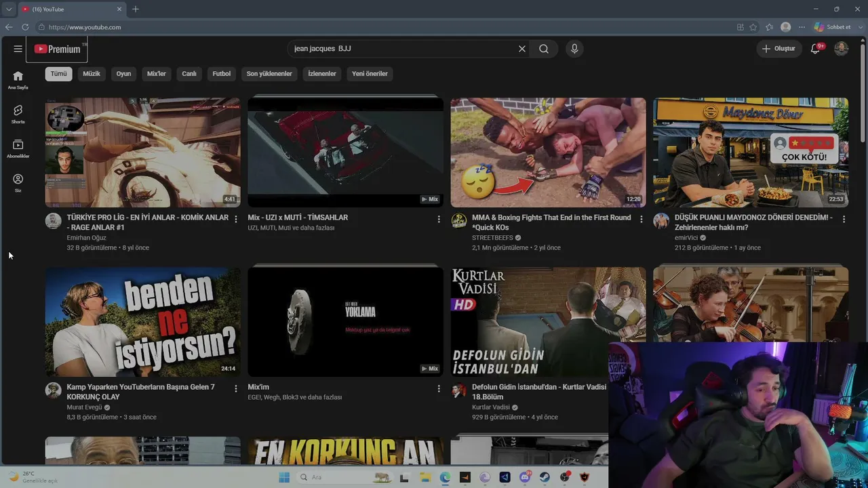This screenshot has width=868, height=488.
Task: Open the Emirhan Oğuz channel avatar
Action: point(53,221)
